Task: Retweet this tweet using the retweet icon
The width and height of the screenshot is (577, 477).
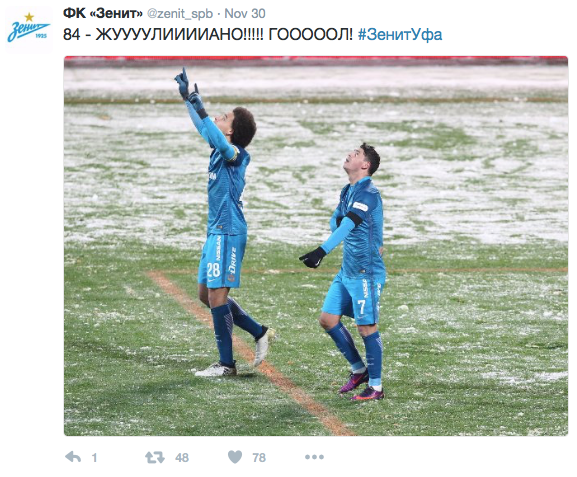Action: coord(155,457)
